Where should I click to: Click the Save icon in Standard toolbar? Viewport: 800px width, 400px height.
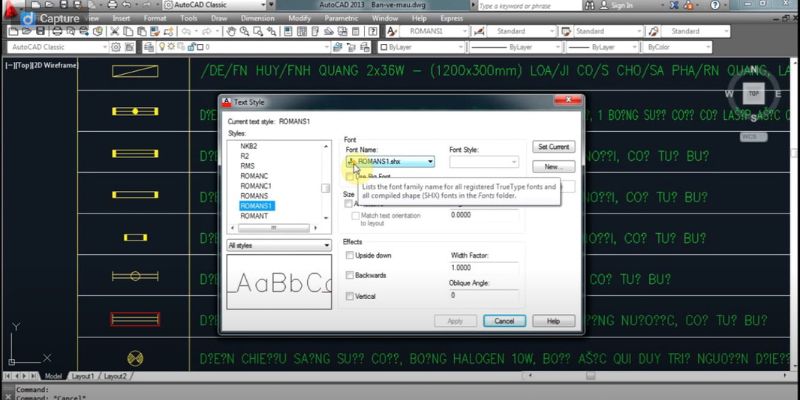click(41, 31)
